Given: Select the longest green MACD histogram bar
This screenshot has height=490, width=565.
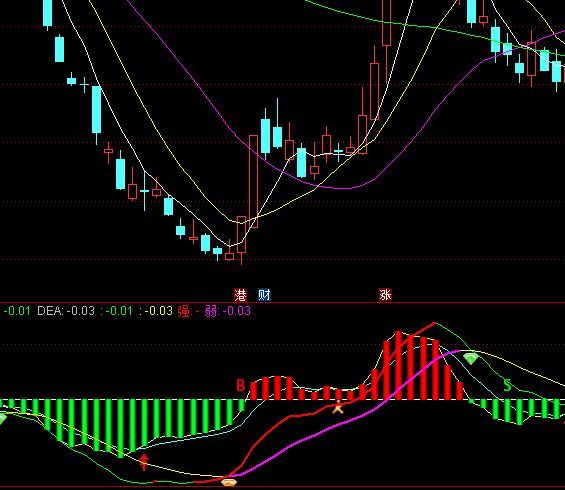Looking at the screenshot, I should coord(121,428).
